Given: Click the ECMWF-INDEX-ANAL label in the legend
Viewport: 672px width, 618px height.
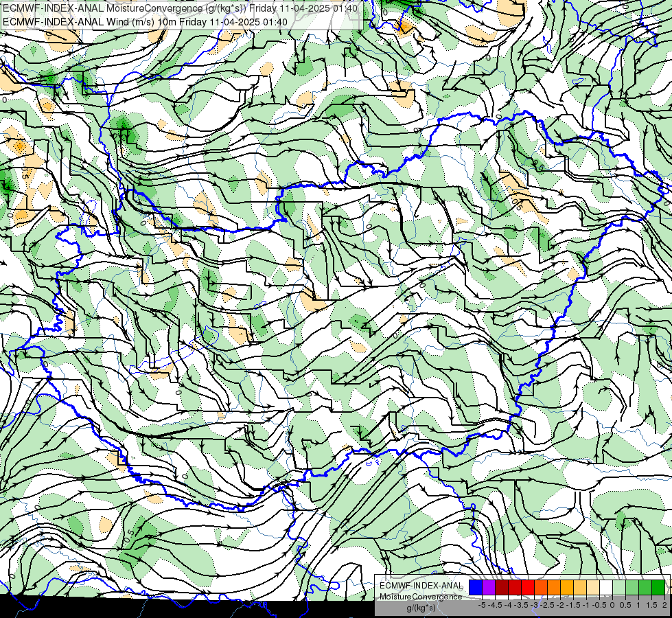Looking at the screenshot, I should pos(421,586).
